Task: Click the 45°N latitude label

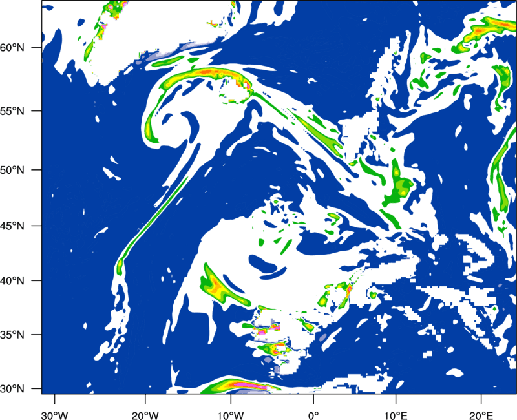Action: pos(12,226)
